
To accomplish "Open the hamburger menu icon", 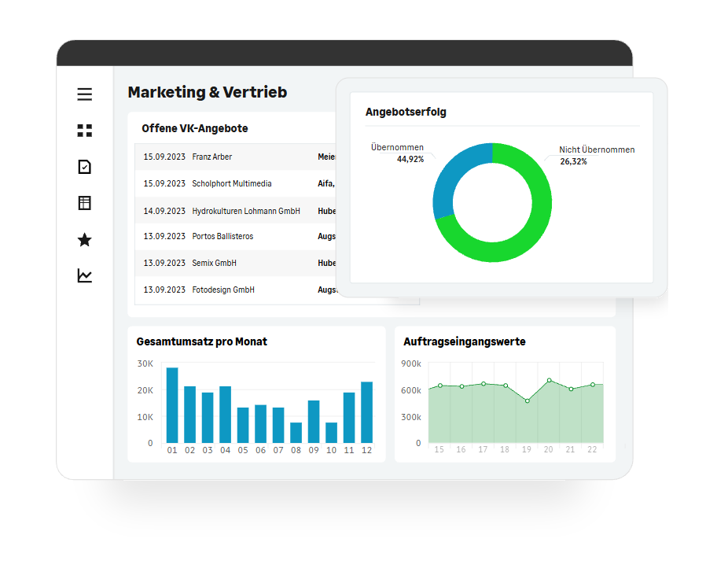I will [x=85, y=94].
